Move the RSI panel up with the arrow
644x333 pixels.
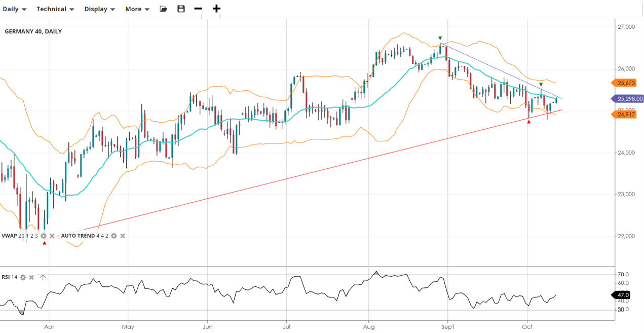[x=43, y=277]
